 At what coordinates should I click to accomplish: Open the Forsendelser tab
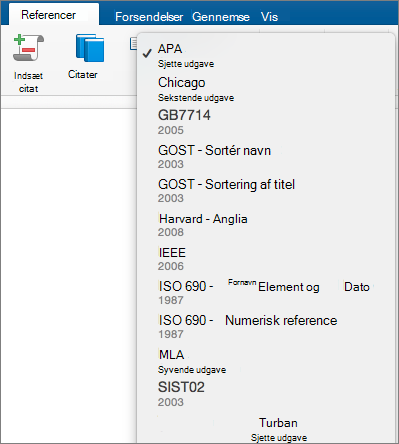coord(149,17)
